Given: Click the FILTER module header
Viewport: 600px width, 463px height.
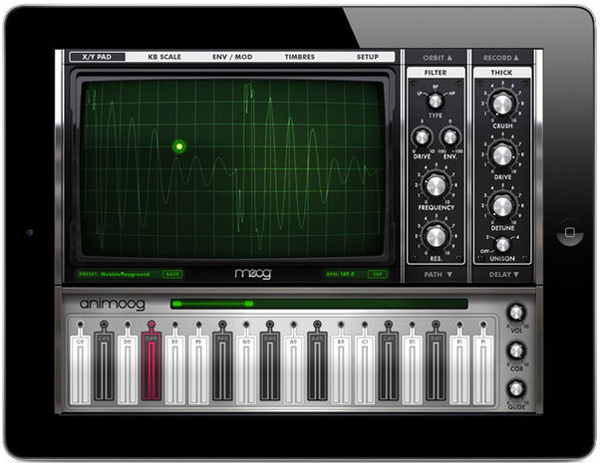Looking at the screenshot, I should coord(435,73).
